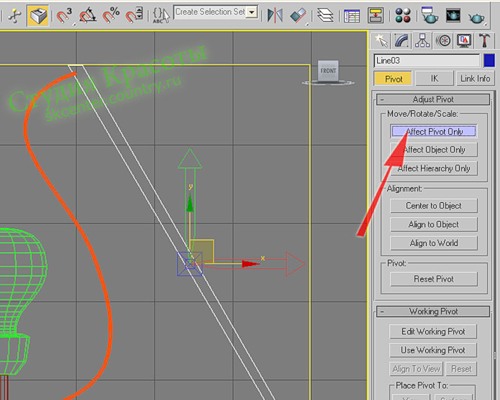Open the Layer Manager
Screen dimensions: 500x400
coord(325,15)
